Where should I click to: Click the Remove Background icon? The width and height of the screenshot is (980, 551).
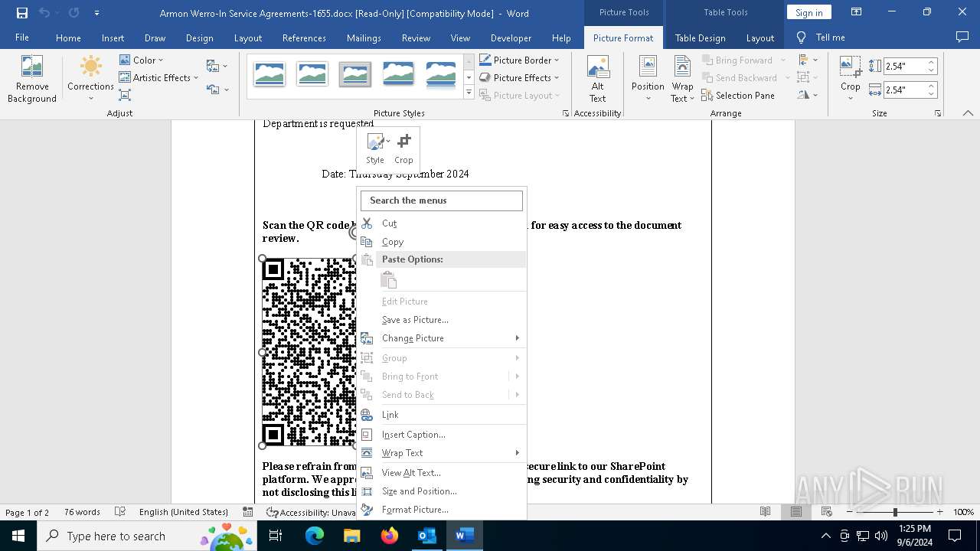point(32,79)
